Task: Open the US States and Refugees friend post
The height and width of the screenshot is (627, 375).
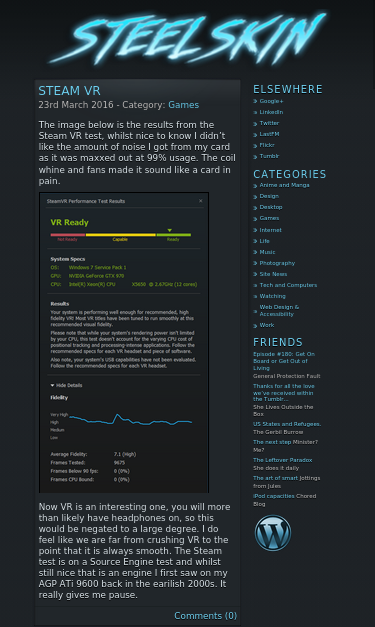Action: 287,424
